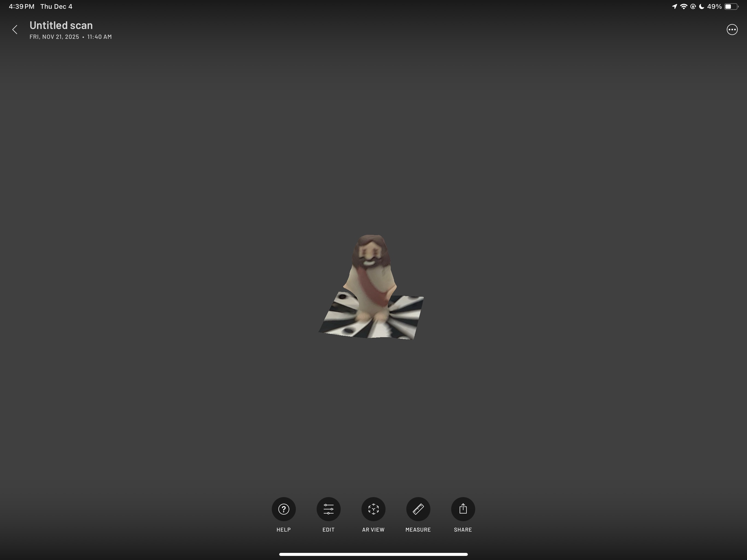
Task: Tap the EDIT label in the bottom toolbar
Action: tap(328, 530)
